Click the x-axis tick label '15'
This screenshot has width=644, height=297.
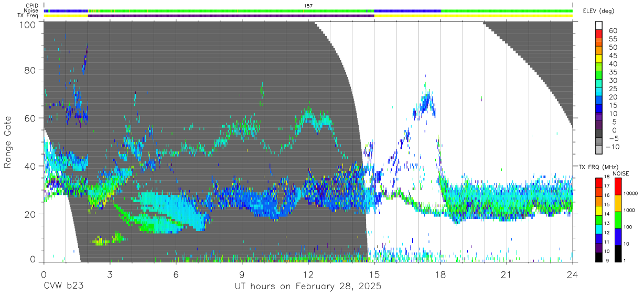point(374,274)
